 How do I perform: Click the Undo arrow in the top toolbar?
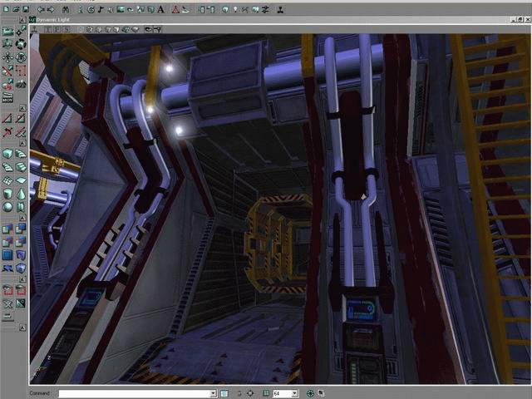coord(39,9)
